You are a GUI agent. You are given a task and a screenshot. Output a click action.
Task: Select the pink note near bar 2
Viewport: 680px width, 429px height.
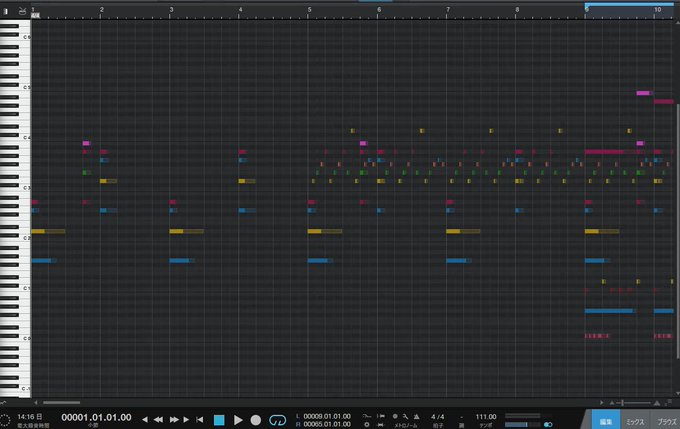86,143
